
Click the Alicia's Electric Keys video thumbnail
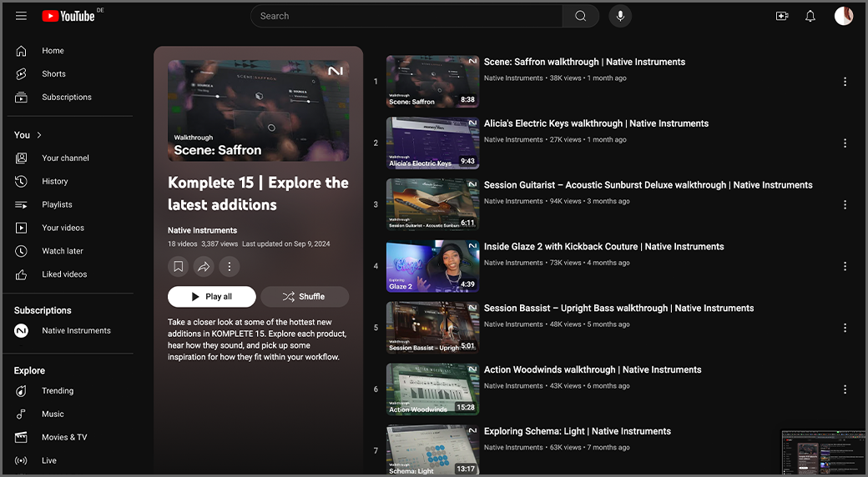coord(432,143)
